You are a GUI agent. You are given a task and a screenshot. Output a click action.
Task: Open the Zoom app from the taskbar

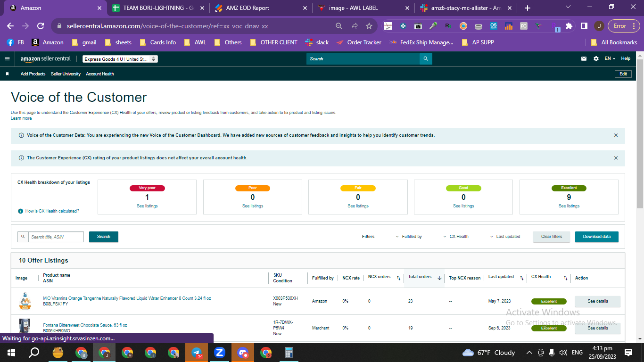tap(220, 353)
